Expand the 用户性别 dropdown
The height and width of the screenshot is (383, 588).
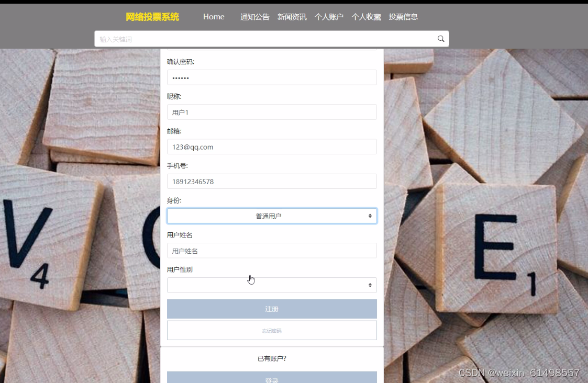coord(272,285)
